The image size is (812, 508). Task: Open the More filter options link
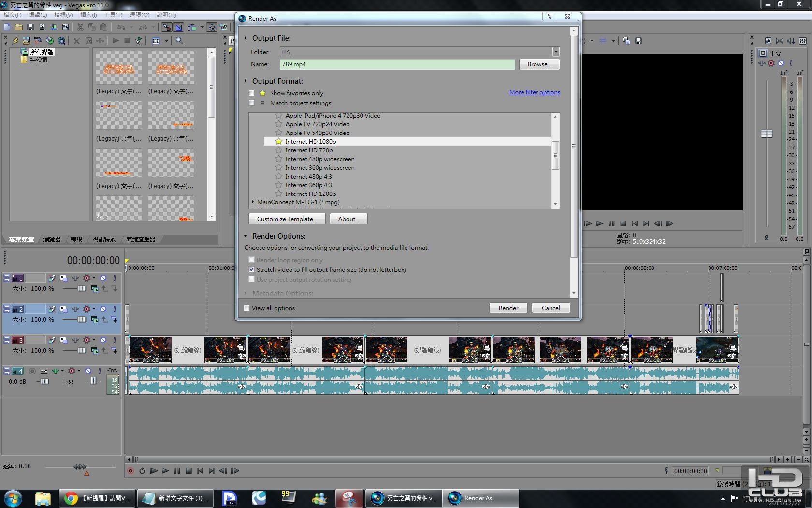535,92
